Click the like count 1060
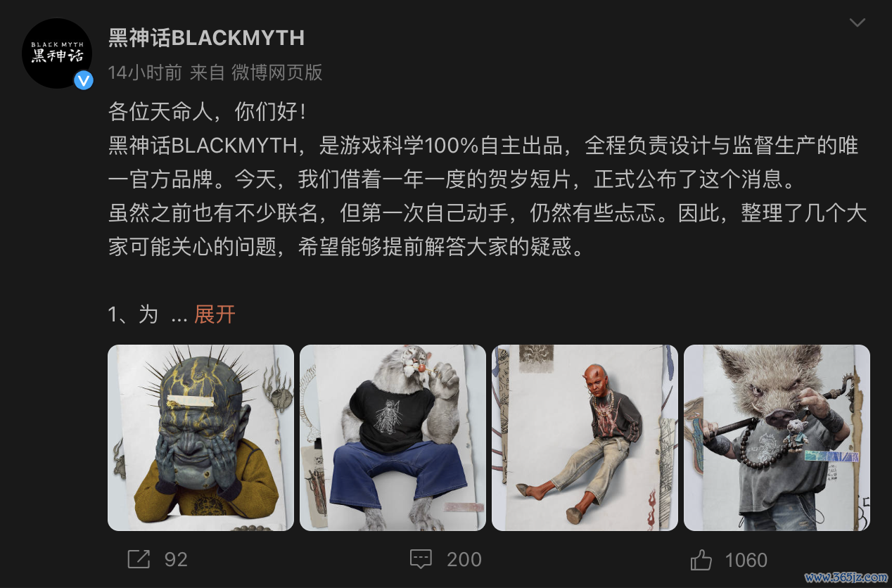This screenshot has height=588, width=892. point(746,560)
